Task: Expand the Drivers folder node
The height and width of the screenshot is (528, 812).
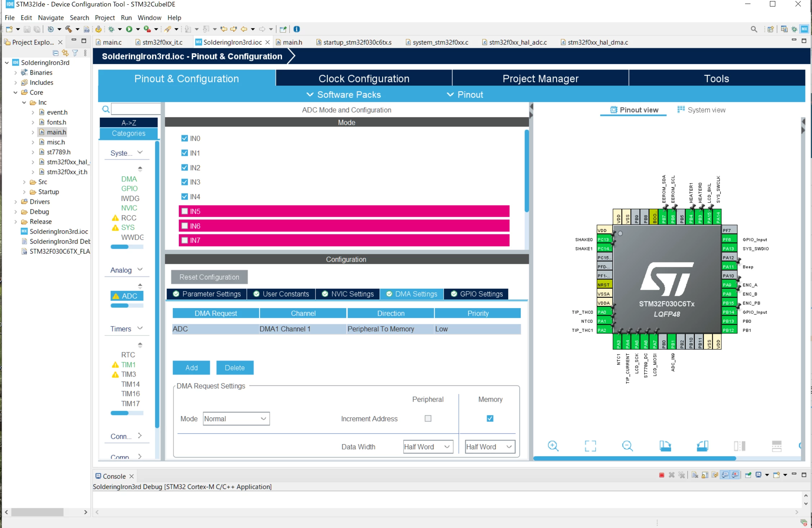Action: 15,202
